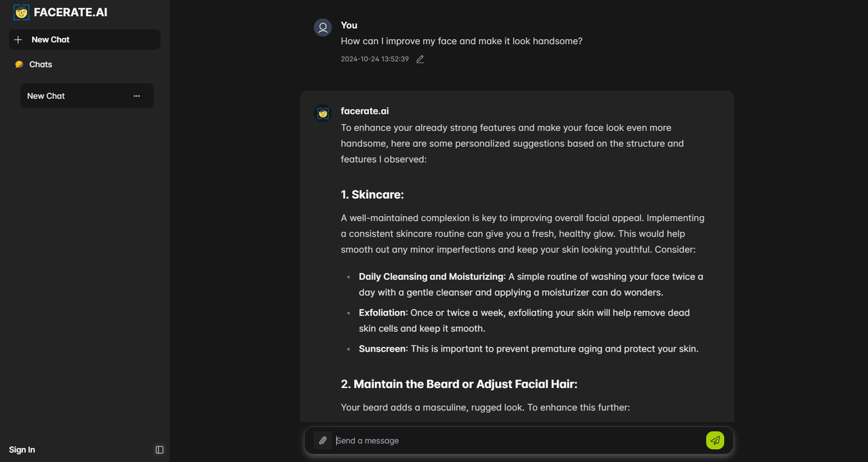Click the Chats speech bubble icon
The height and width of the screenshot is (462, 868).
19,64
